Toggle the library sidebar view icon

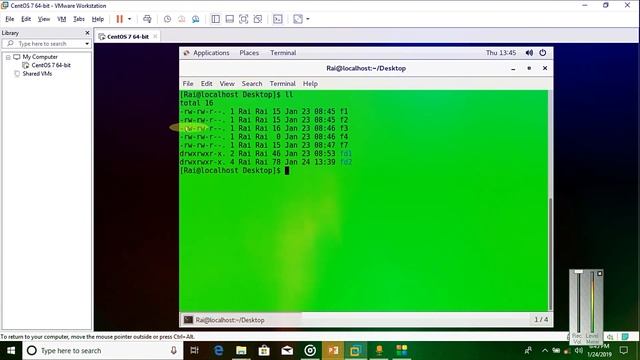[216, 19]
